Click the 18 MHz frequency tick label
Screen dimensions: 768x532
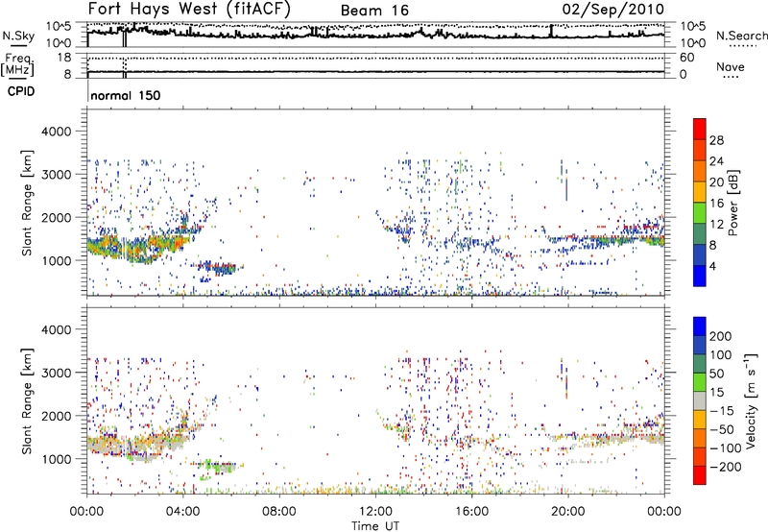63,58
